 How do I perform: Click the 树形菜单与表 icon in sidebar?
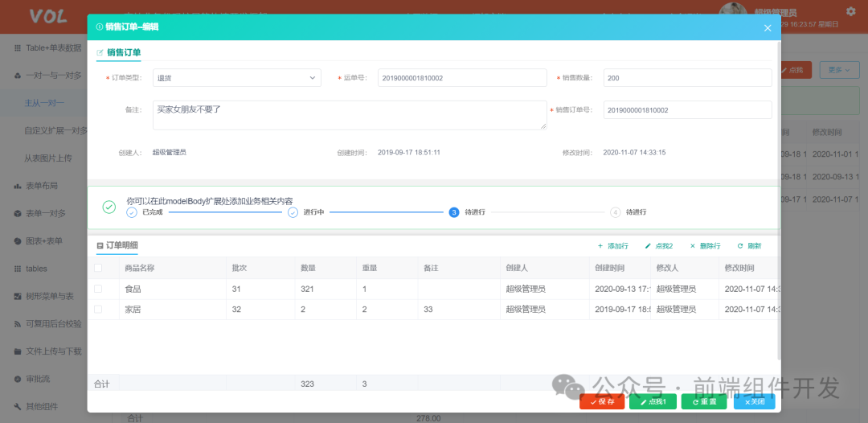click(18, 296)
